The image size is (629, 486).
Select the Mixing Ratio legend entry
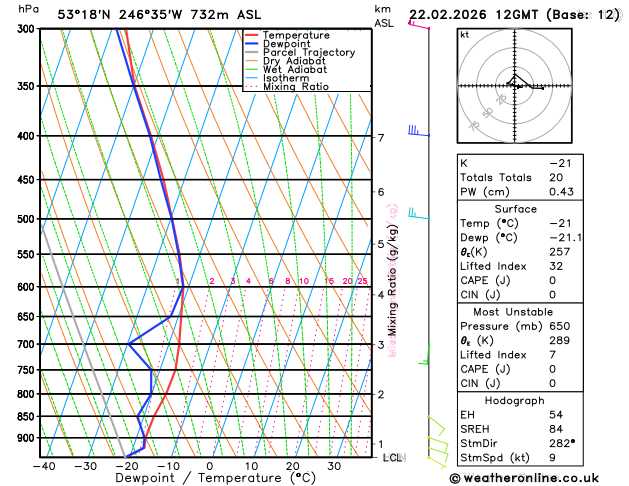pyautogui.click(x=287, y=87)
